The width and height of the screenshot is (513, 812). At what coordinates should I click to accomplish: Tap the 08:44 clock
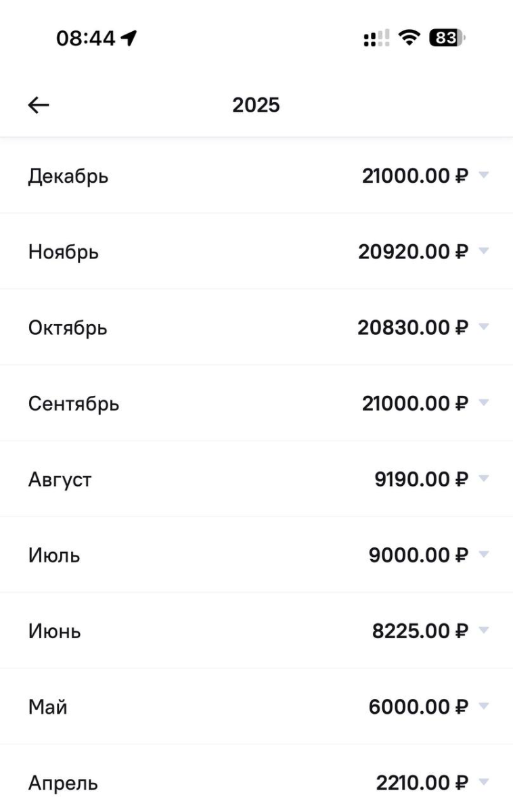(85, 39)
